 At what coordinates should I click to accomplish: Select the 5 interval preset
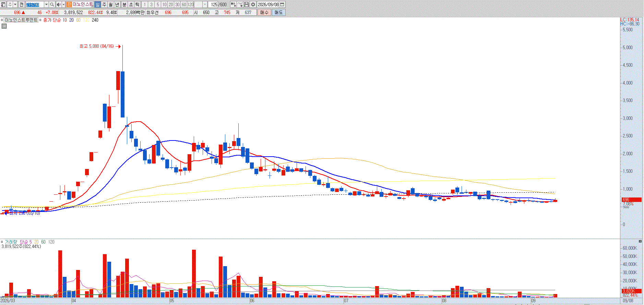pyautogui.click(x=158, y=4)
